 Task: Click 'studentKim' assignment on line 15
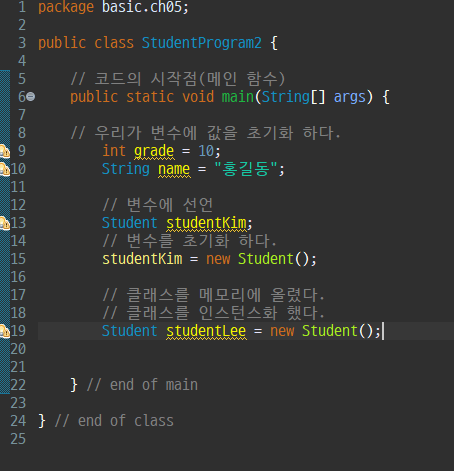click(x=142, y=259)
